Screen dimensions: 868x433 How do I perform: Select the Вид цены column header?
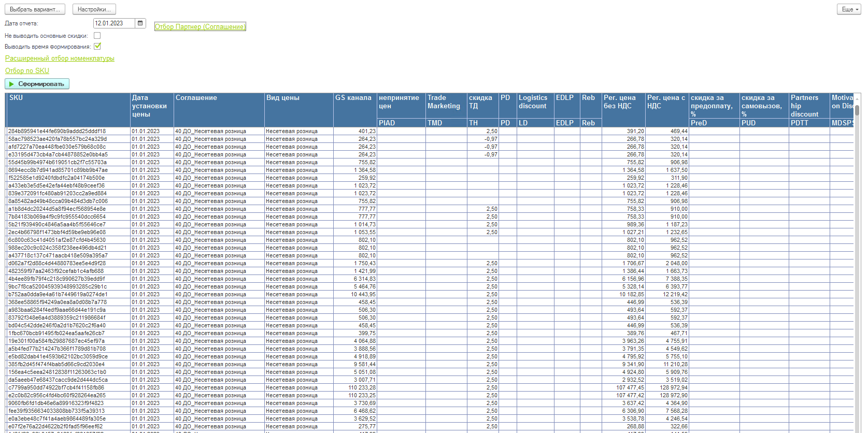299,110
